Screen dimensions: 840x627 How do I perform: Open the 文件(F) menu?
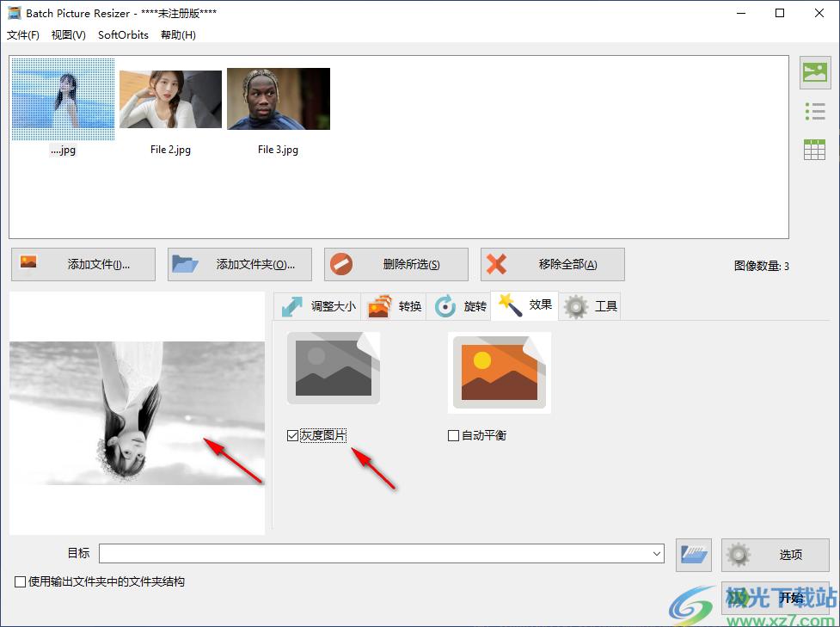23,35
